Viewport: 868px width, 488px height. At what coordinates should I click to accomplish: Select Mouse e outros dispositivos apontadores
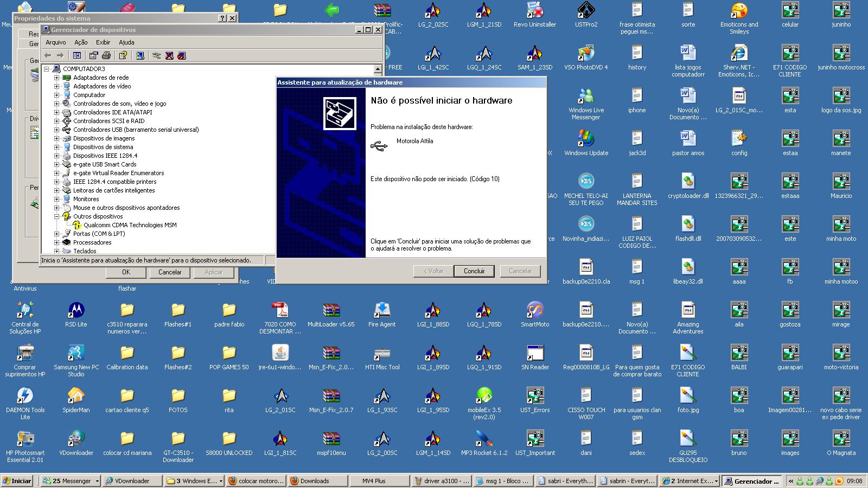[126, 208]
